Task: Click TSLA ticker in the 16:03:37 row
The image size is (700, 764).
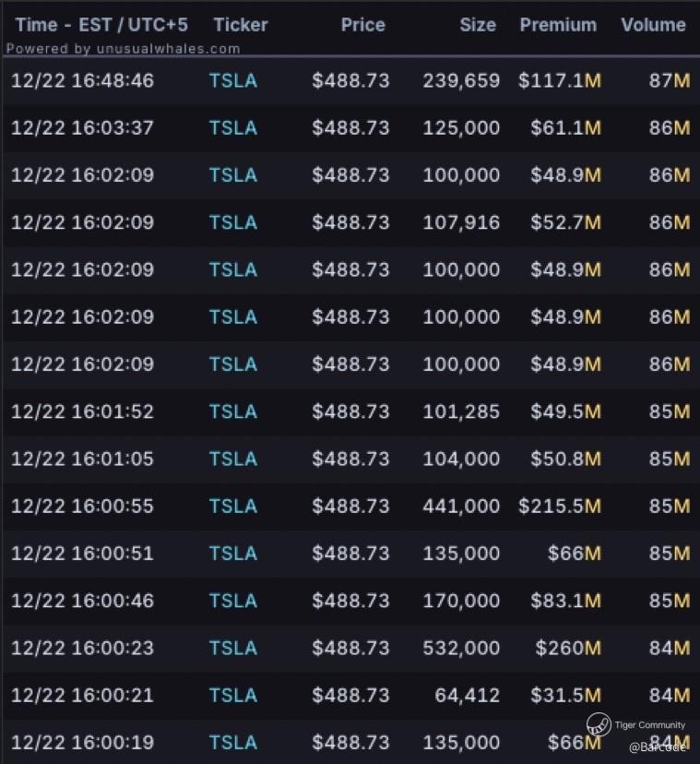Action: click(233, 128)
